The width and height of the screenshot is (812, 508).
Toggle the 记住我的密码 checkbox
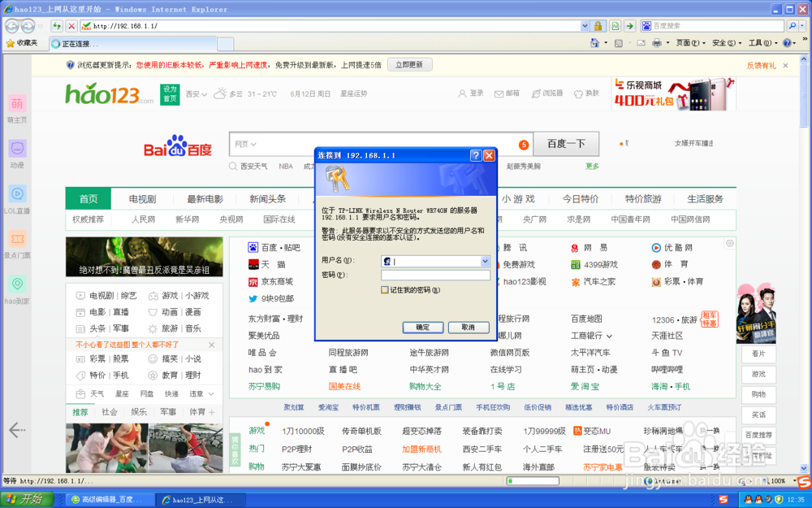[x=385, y=290]
